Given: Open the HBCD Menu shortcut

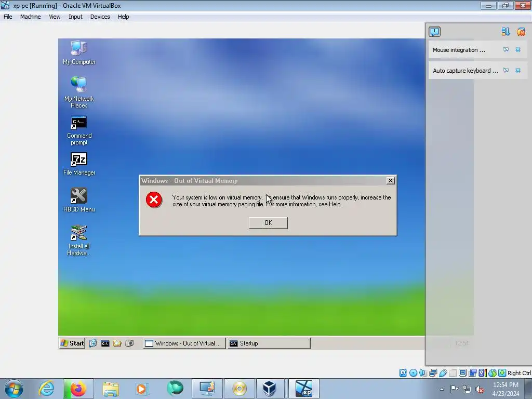Looking at the screenshot, I should tap(79, 200).
